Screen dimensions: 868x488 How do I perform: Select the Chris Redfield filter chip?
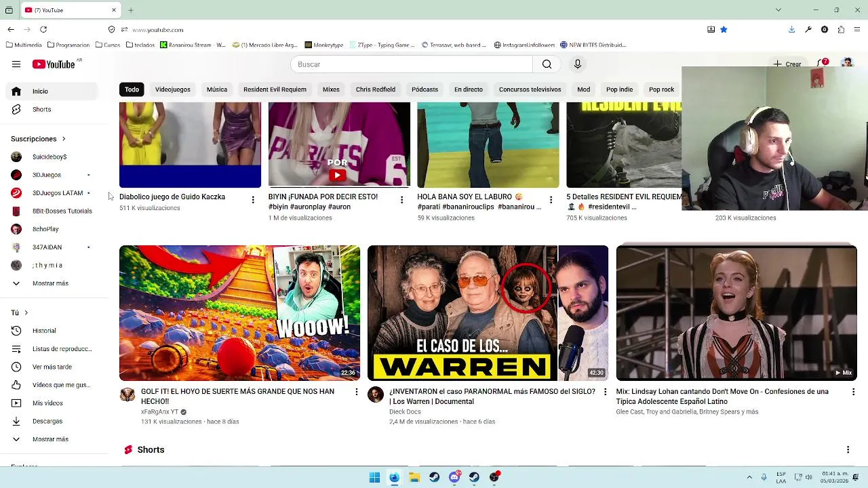pyautogui.click(x=375, y=89)
